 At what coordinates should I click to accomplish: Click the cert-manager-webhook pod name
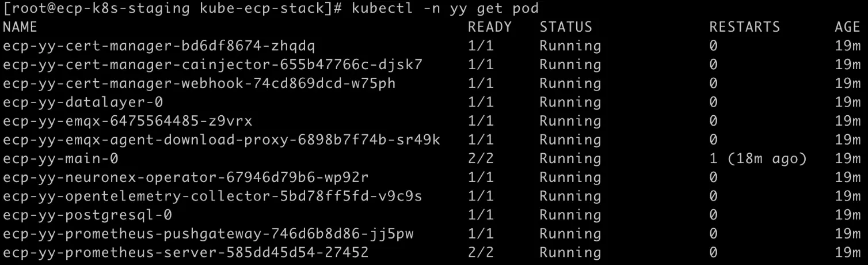pos(199,84)
